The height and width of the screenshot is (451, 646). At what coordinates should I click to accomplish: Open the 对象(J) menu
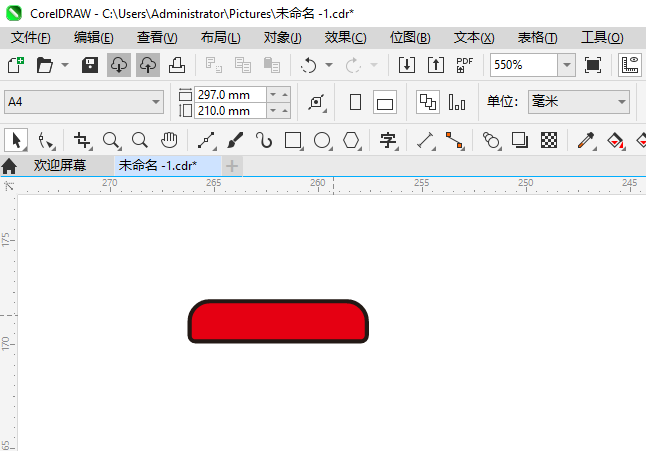[283, 37]
